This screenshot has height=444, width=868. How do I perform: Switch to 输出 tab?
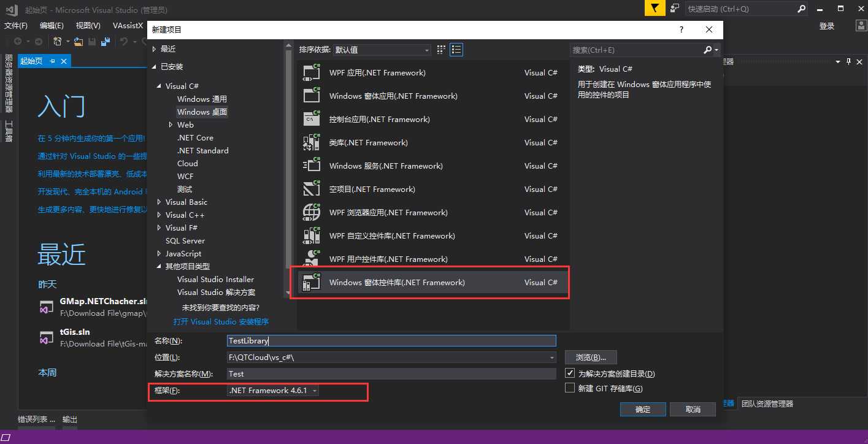(70, 419)
